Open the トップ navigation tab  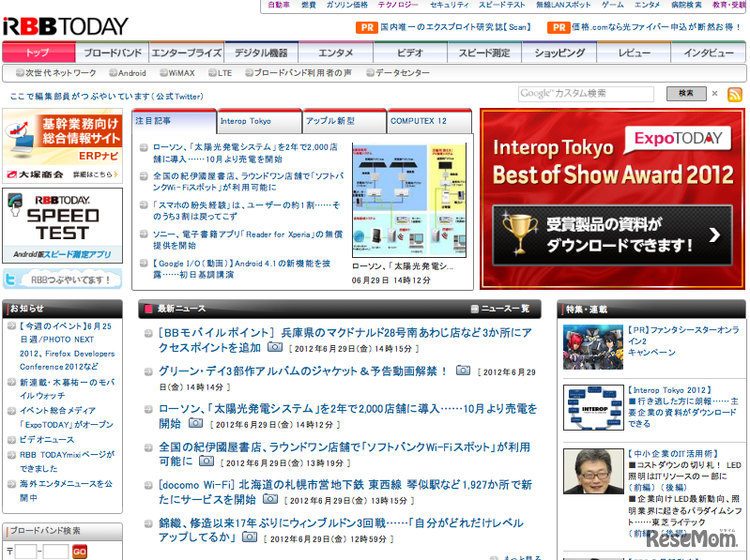(x=38, y=53)
